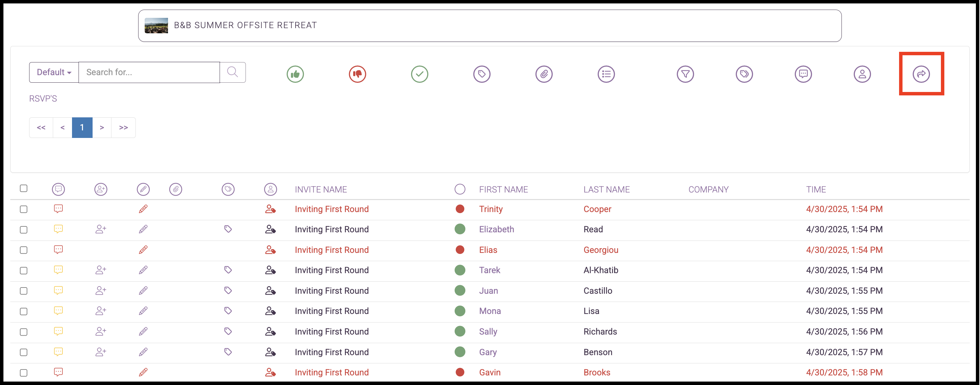The width and height of the screenshot is (980, 385).
Task: Click the speech bubble message toolbar icon
Action: [803, 74]
